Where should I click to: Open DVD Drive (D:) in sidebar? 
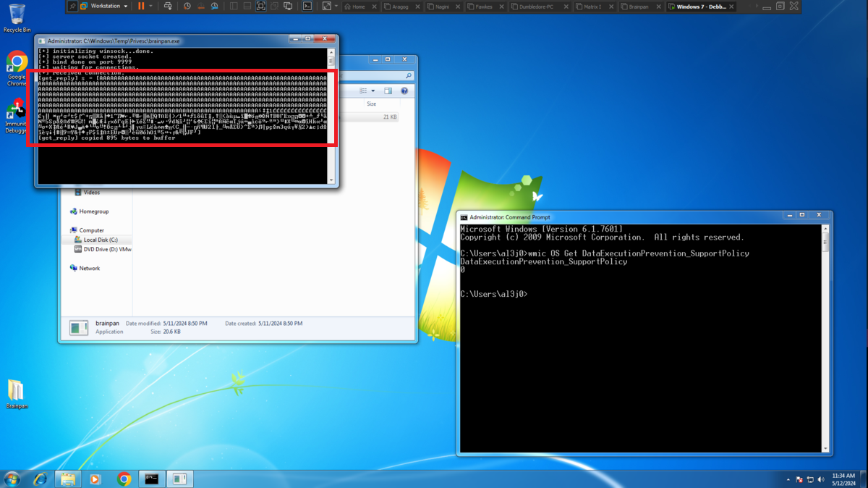tap(103, 249)
